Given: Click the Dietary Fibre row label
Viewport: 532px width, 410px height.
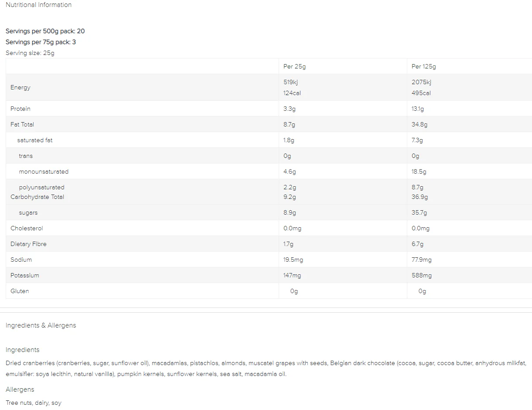Looking at the screenshot, I should click(28, 244).
